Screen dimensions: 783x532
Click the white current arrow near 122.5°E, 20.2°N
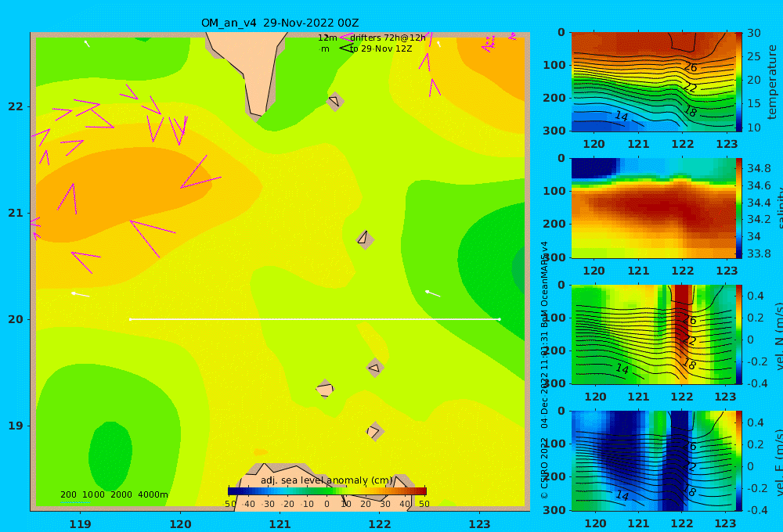(x=432, y=293)
